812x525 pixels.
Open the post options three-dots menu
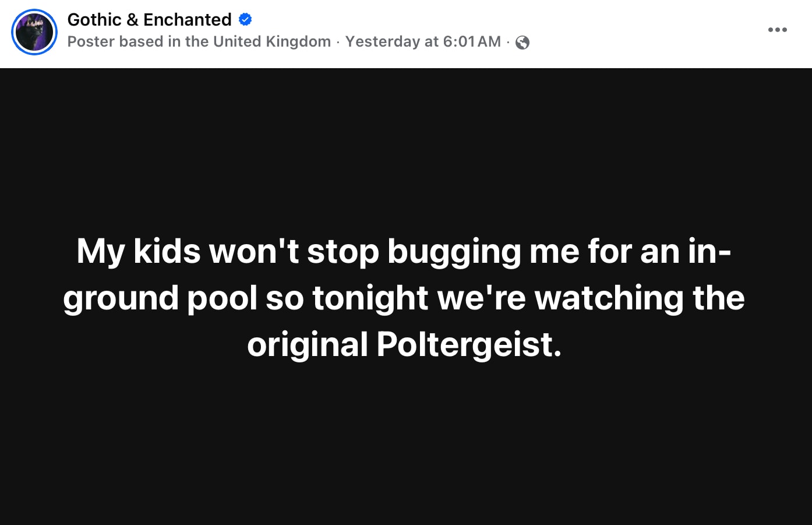pos(777,30)
